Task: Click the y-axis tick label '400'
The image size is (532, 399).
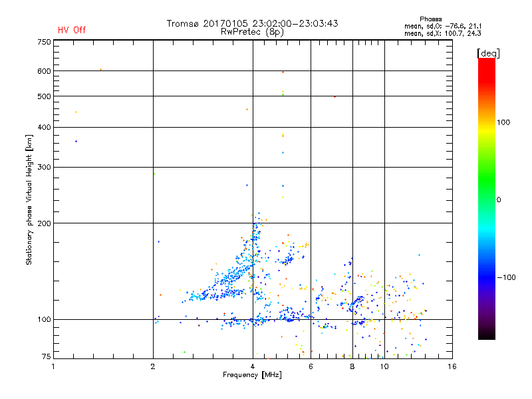Action: pos(44,127)
